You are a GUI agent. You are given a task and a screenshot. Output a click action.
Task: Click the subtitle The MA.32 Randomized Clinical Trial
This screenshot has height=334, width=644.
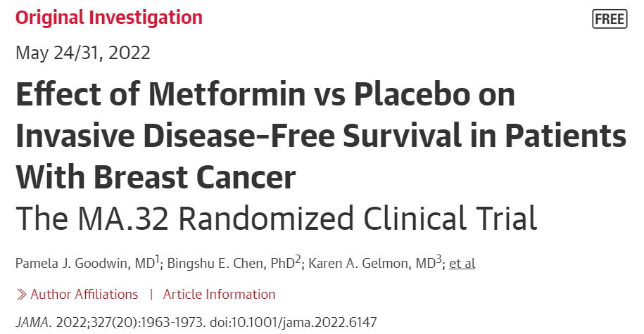point(276,218)
